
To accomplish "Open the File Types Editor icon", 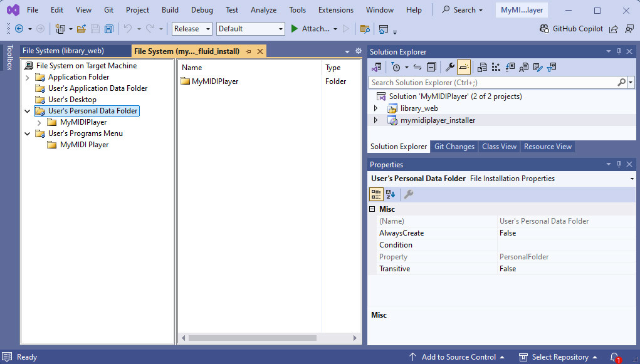I will pyautogui.click(x=510, y=67).
